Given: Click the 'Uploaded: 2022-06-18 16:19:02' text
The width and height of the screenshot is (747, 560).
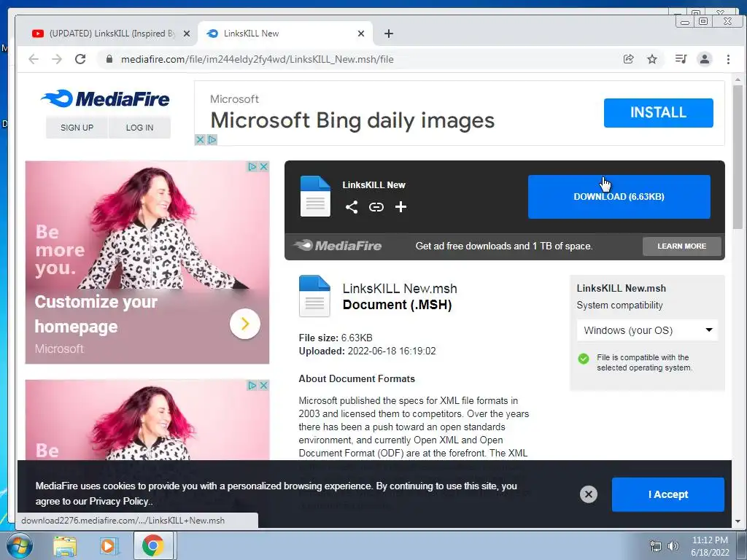Looking at the screenshot, I should (368, 351).
